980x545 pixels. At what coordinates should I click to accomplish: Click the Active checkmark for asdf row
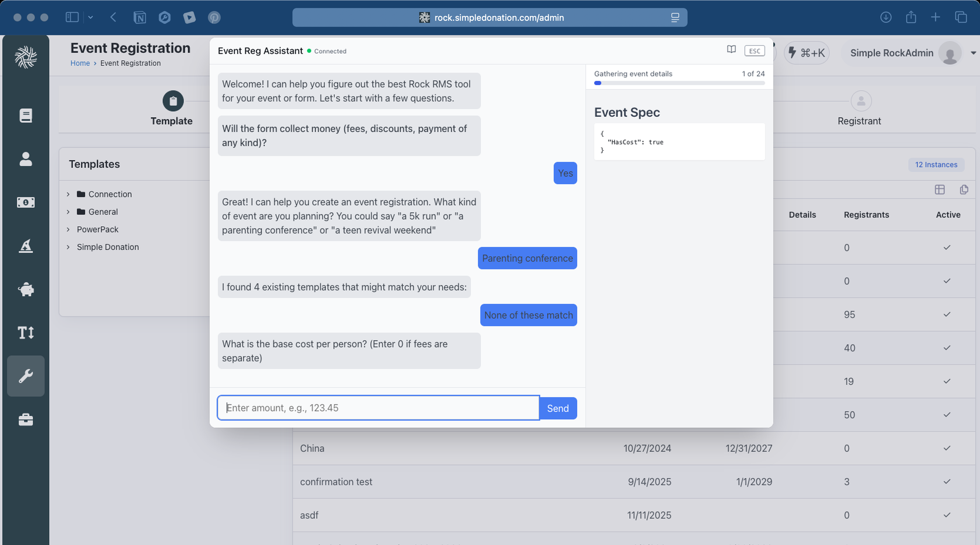(947, 515)
